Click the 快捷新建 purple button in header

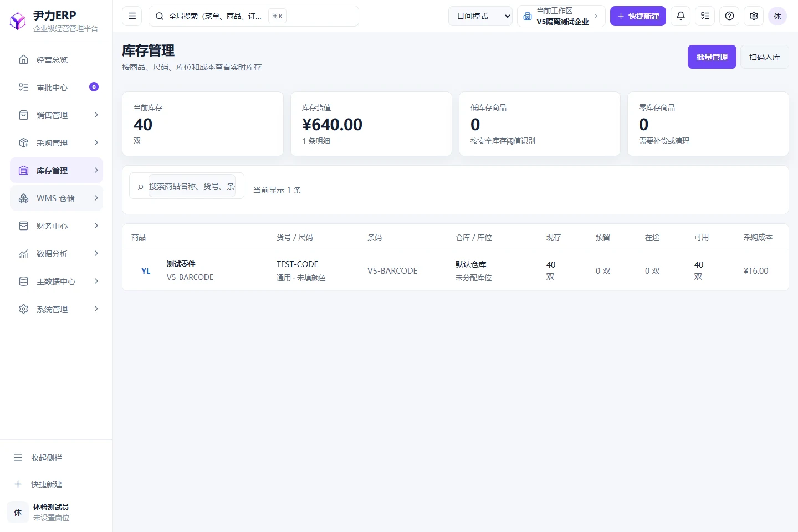(x=638, y=16)
